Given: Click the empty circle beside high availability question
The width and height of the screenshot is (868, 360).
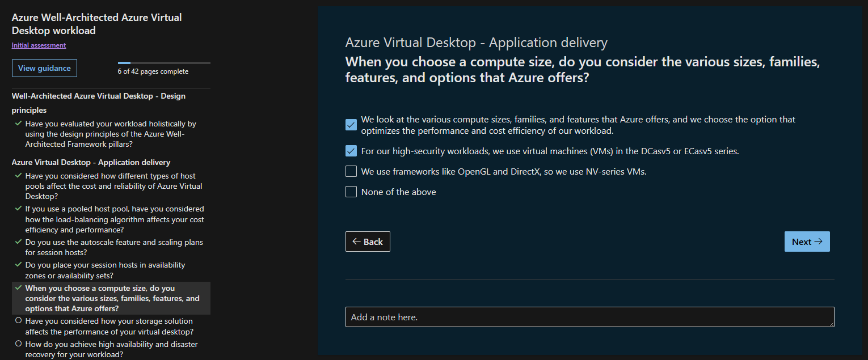Looking at the screenshot, I should click(19, 344).
